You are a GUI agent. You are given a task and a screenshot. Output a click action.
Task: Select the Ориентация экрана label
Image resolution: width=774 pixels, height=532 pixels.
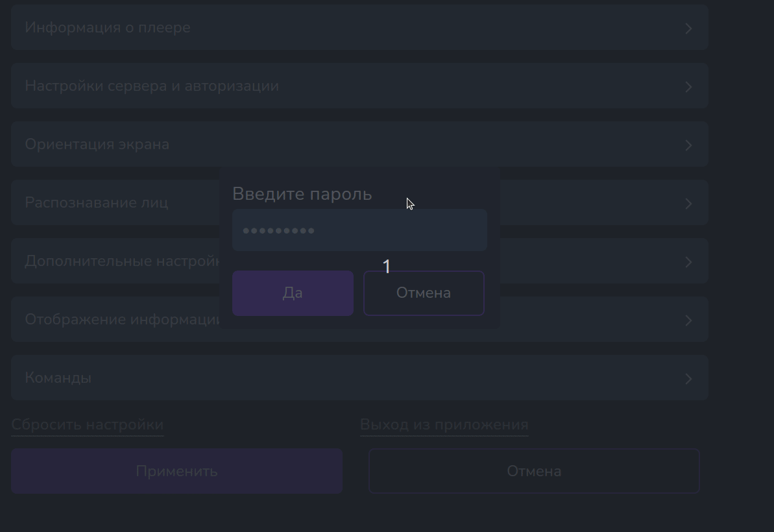[97, 145]
